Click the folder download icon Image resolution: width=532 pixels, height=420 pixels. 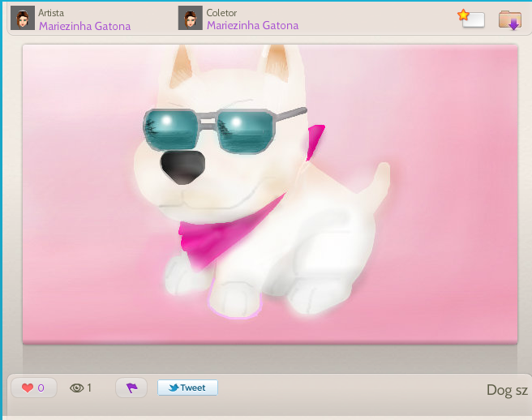(509, 19)
